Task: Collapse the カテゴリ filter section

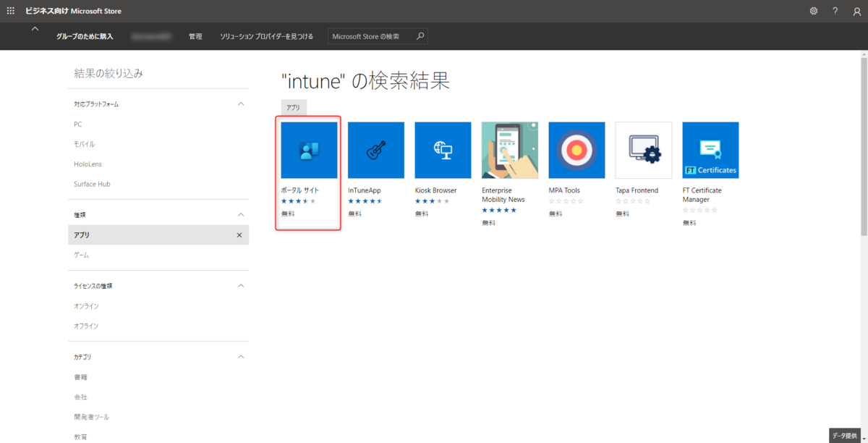Action: pos(242,356)
